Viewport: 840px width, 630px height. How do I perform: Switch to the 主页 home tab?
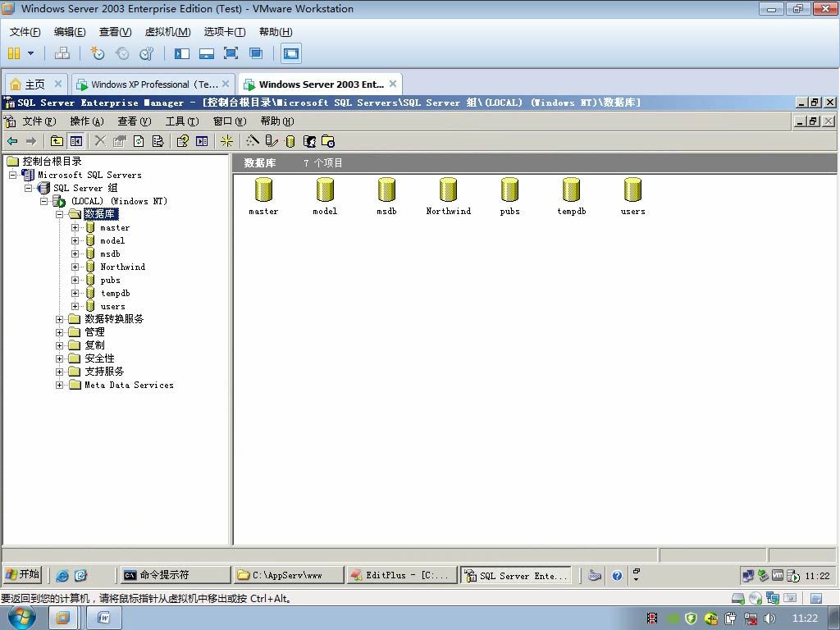[x=35, y=84]
